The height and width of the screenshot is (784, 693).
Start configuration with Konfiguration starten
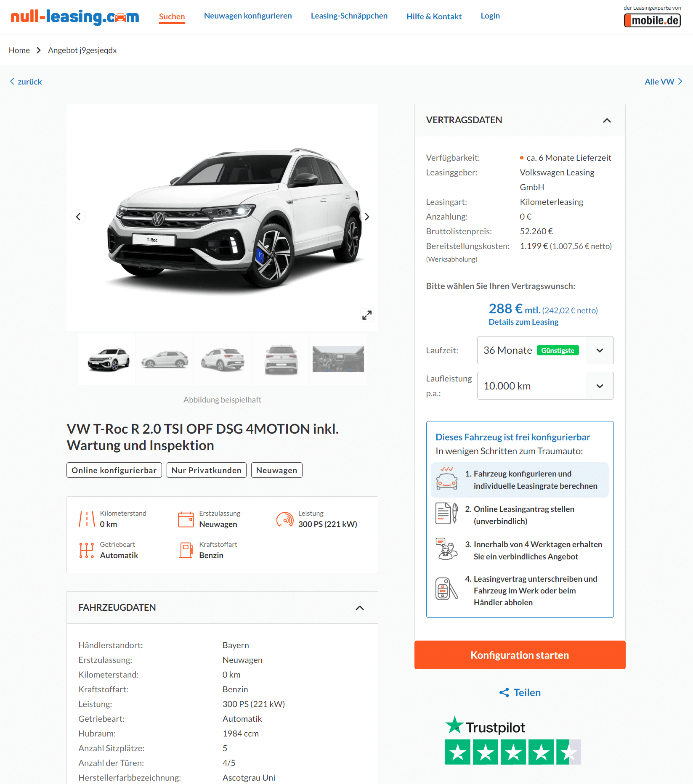pos(520,655)
